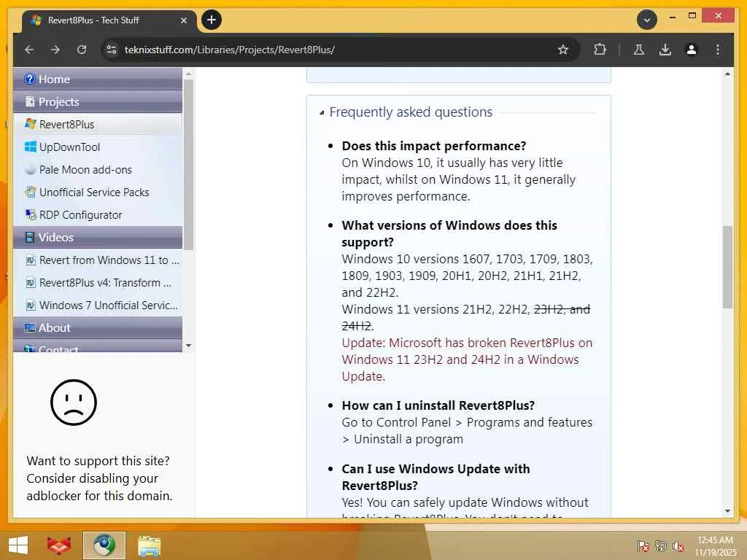Screen dimensions: 747x560
Task: Click the Projects document icon
Action: tap(30, 101)
